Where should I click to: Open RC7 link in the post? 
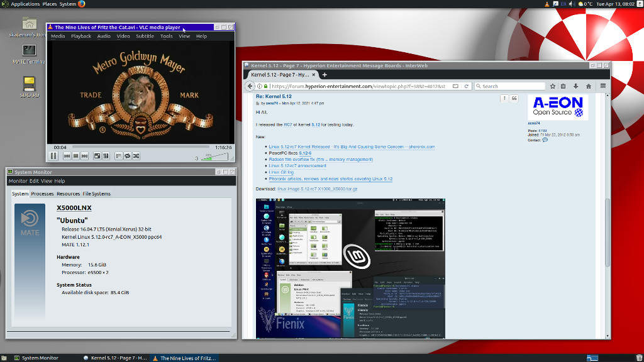tap(288, 125)
